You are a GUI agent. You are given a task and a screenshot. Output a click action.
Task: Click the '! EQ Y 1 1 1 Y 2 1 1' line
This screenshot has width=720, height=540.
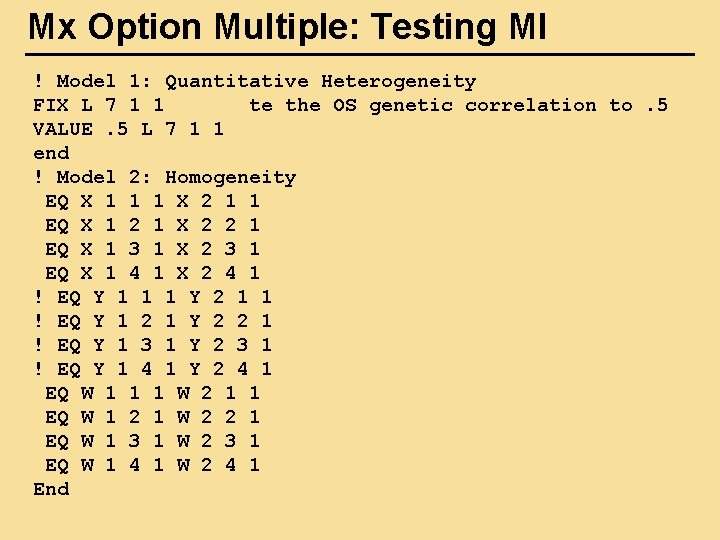[x=153, y=297]
